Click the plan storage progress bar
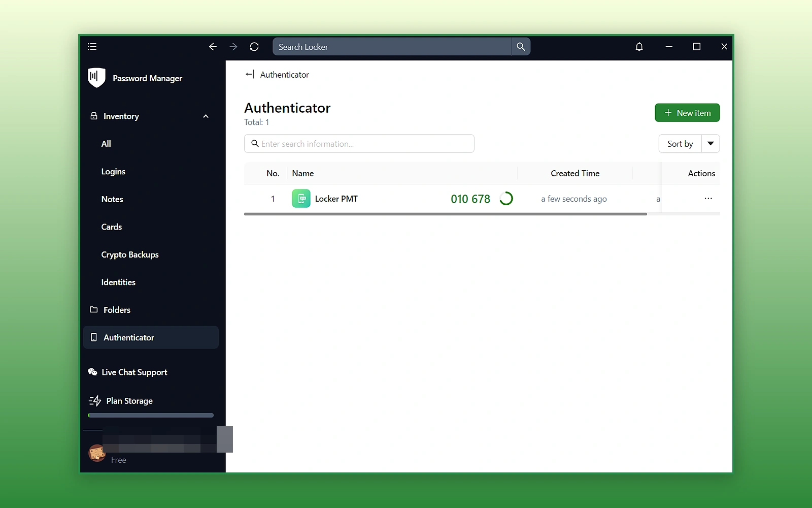Image resolution: width=812 pixels, height=508 pixels. click(151, 416)
